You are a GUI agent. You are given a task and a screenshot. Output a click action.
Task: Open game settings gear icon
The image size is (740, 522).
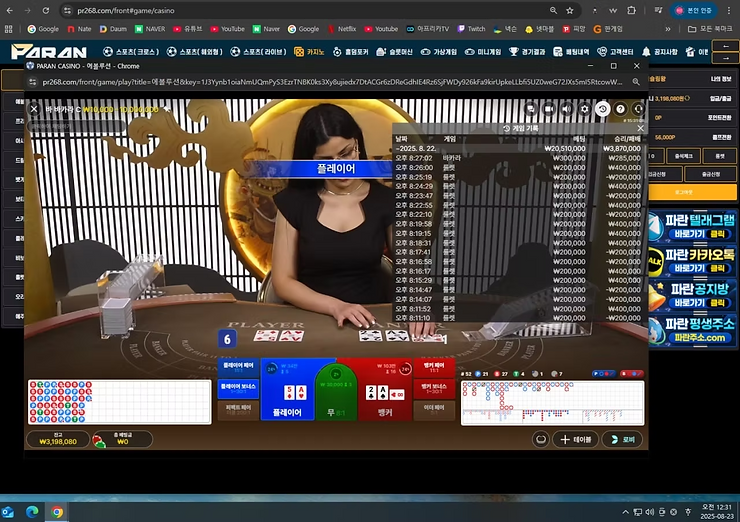click(584, 109)
